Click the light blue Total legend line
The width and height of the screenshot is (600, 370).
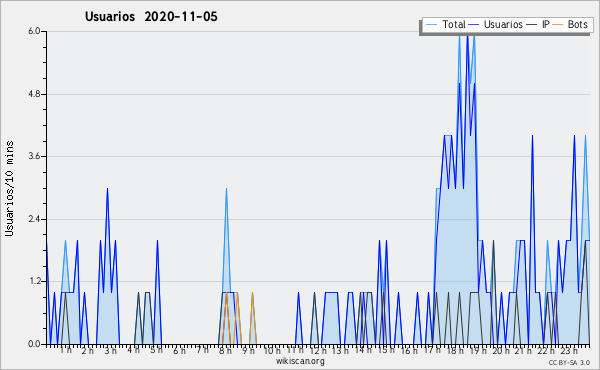[x=431, y=25]
